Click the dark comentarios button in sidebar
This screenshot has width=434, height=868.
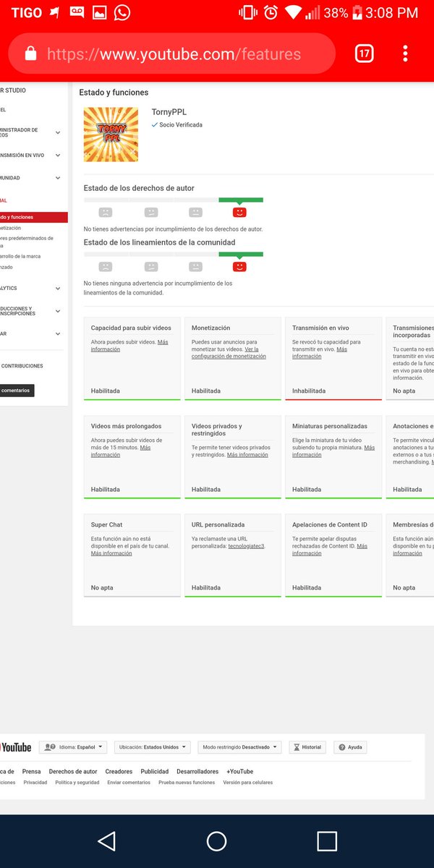tap(17, 391)
